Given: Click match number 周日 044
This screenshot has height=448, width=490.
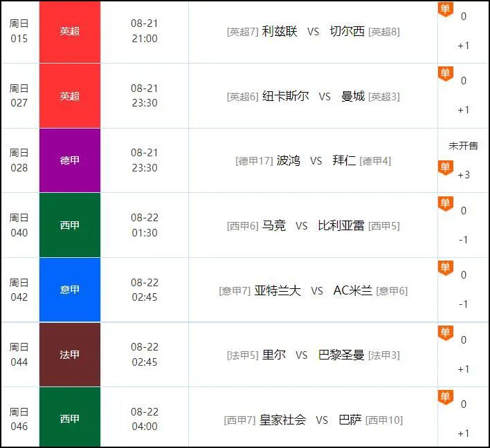Looking at the screenshot, I should pyautogui.click(x=19, y=355).
